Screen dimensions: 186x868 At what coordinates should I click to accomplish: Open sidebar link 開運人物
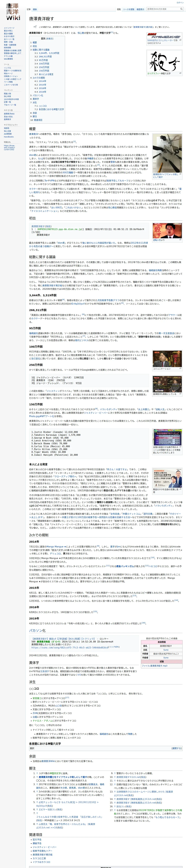tap(7, 94)
